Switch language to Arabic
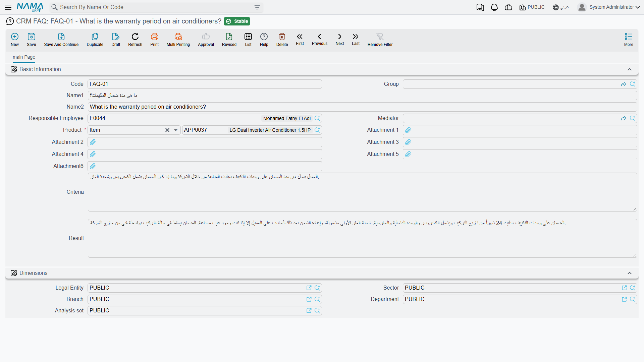 (561, 7)
